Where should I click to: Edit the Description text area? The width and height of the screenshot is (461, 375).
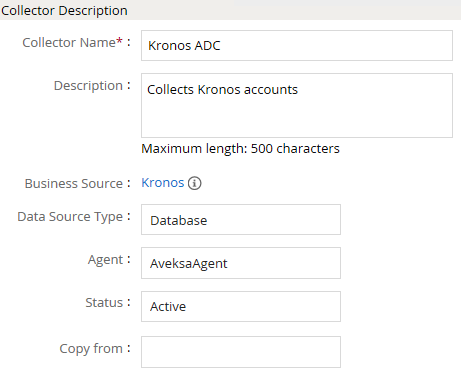click(x=297, y=105)
